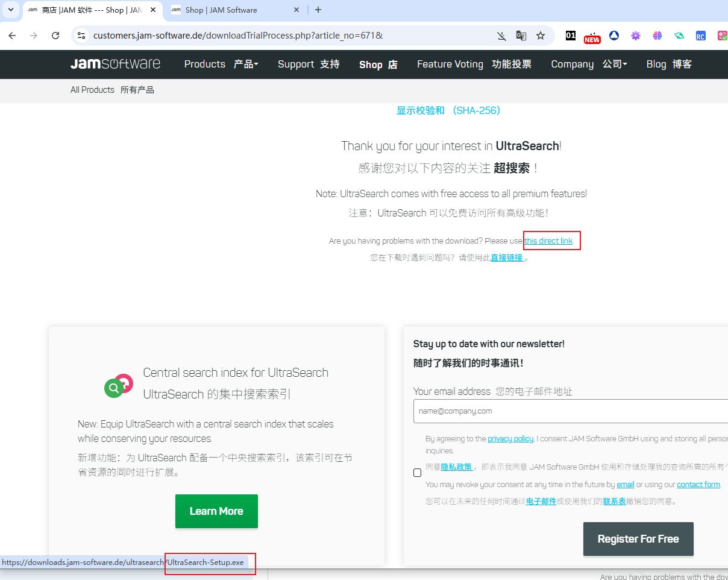Image resolution: width=728 pixels, height=580 pixels.
Task: Go to Feature Voting in the navbar
Action: click(474, 64)
